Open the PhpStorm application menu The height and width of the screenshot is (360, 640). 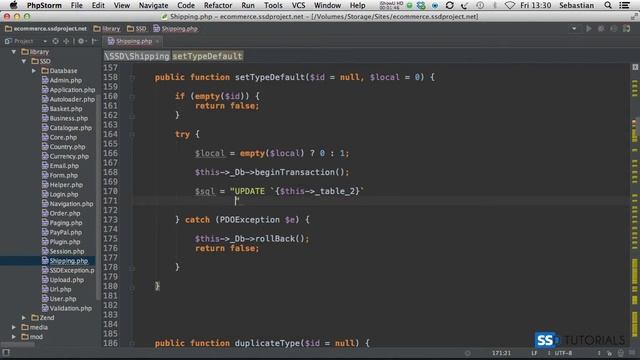[x=44, y=5]
